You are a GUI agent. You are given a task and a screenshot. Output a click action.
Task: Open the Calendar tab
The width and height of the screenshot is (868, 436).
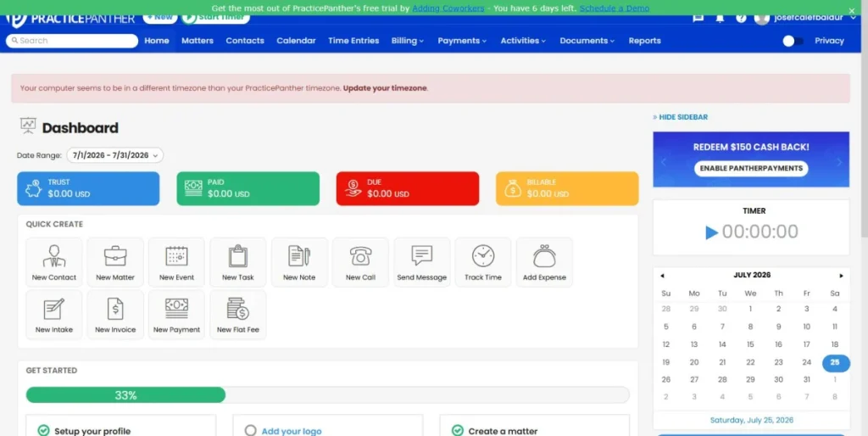pyautogui.click(x=296, y=41)
